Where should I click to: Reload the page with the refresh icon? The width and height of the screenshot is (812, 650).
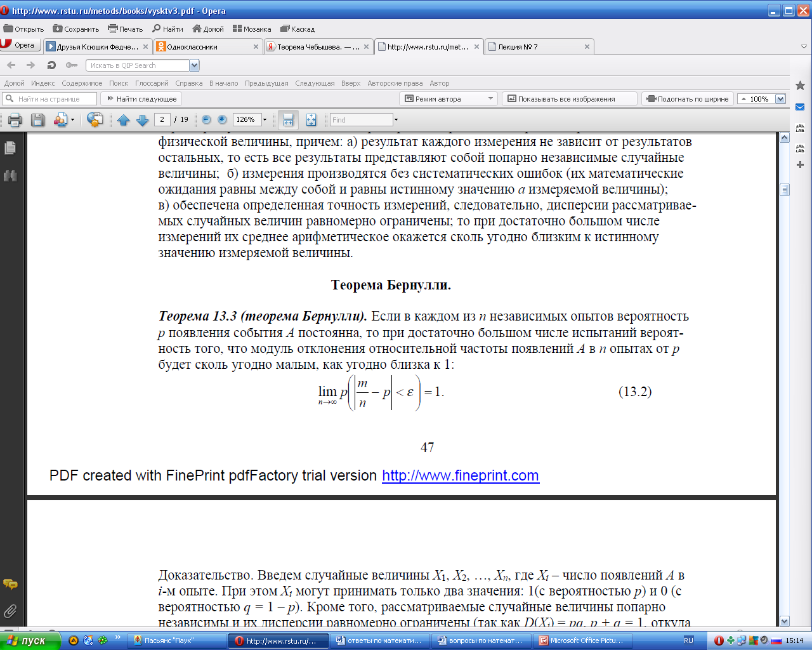pos(51,65)
